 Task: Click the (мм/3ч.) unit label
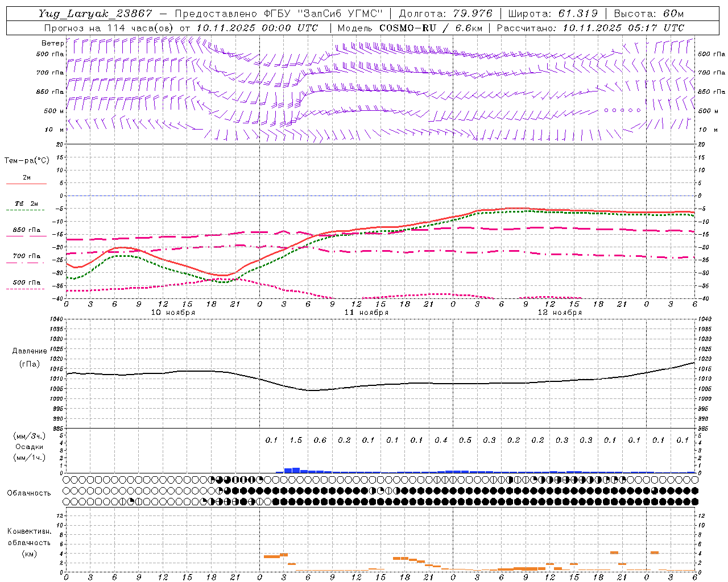(30, 436)
